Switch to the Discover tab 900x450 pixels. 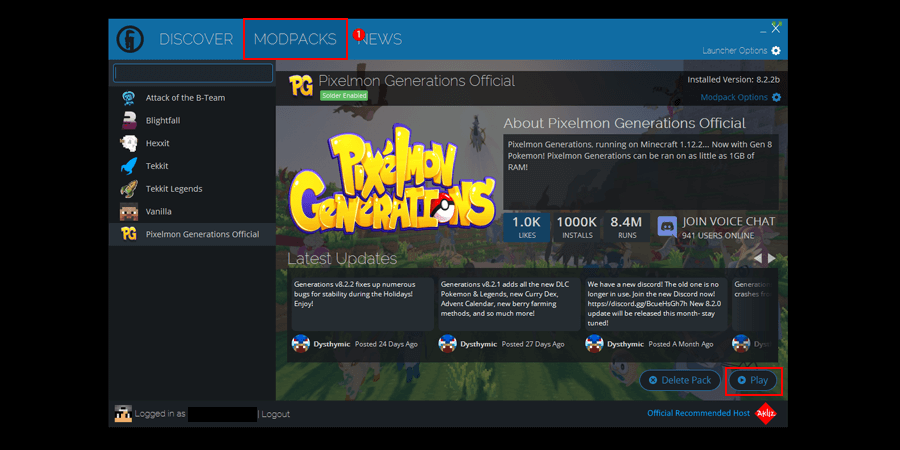pos(196,39)
